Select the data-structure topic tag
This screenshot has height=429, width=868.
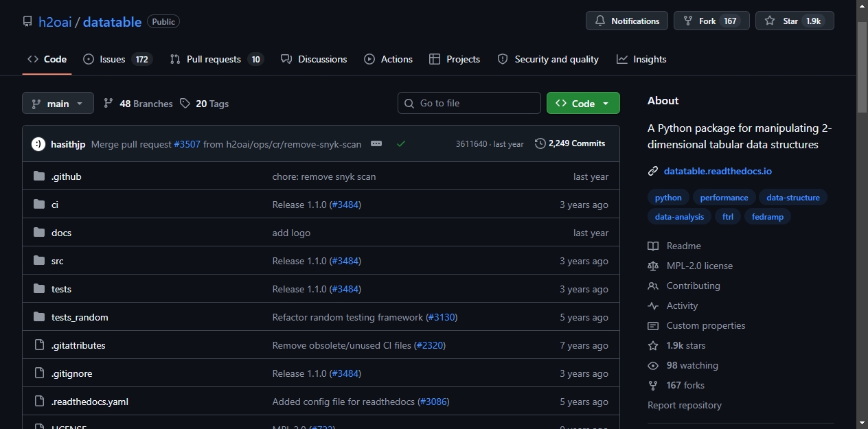point(793,198)
